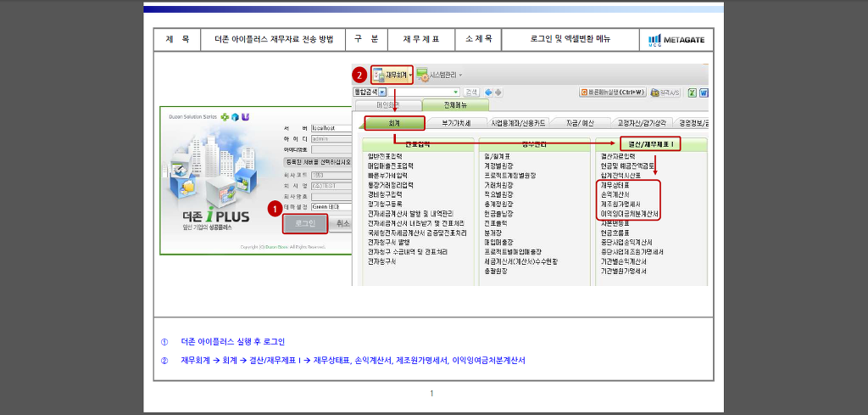868x415 pixels.
Task: Open 빠른부가세입력 menu item
Action: point(387,175)
